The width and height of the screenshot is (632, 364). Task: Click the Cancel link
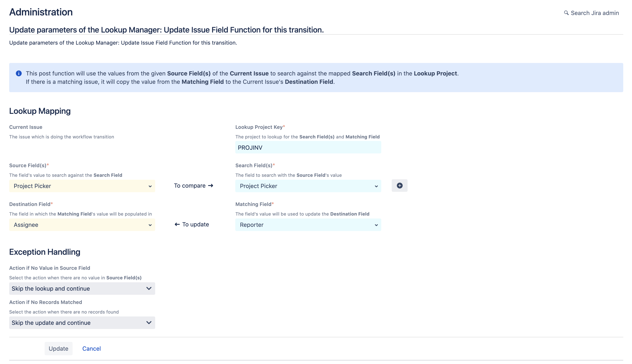tap(91, 349)
